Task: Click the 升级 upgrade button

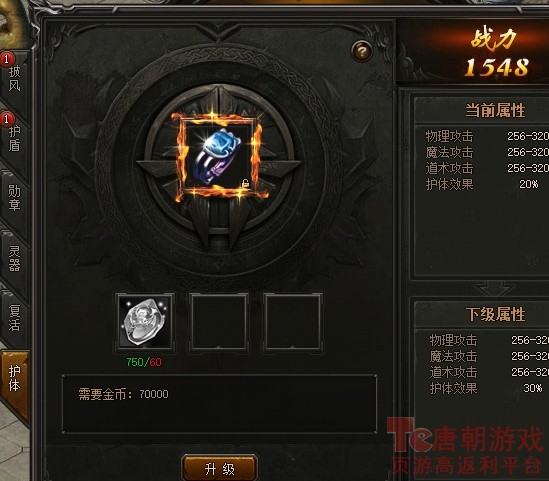Action: [x=220, y=468]
